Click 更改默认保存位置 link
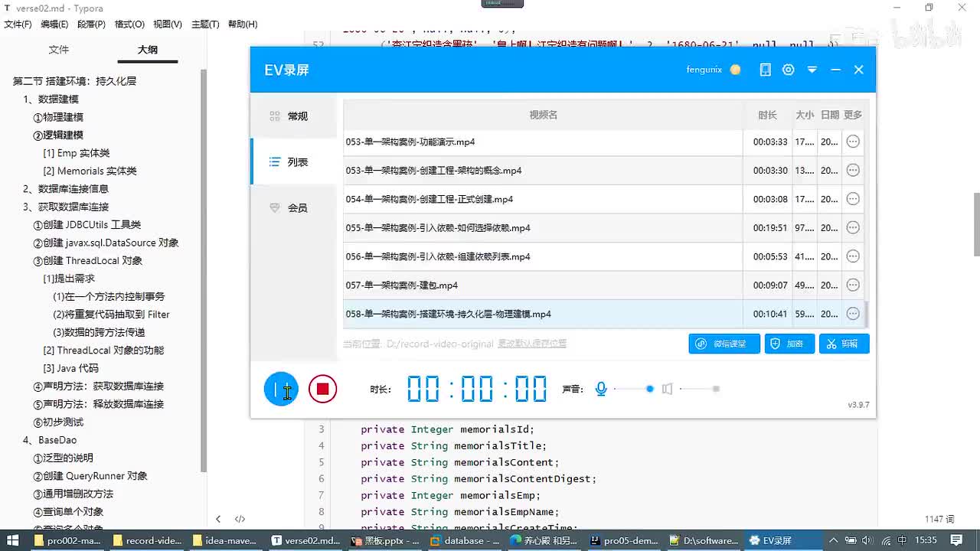This screenshot has width=980, height=551. 532,344
